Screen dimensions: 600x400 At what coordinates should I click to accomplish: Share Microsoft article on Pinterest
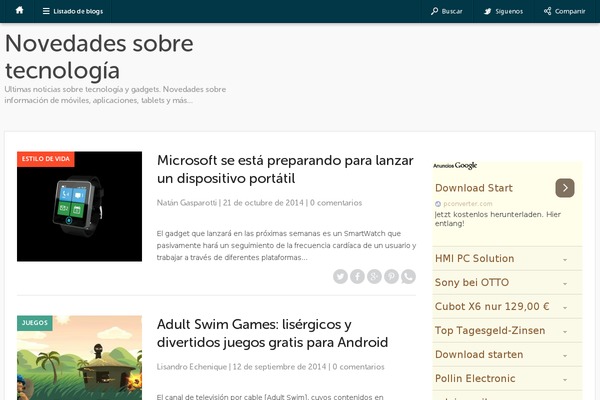tap(391, 276)
